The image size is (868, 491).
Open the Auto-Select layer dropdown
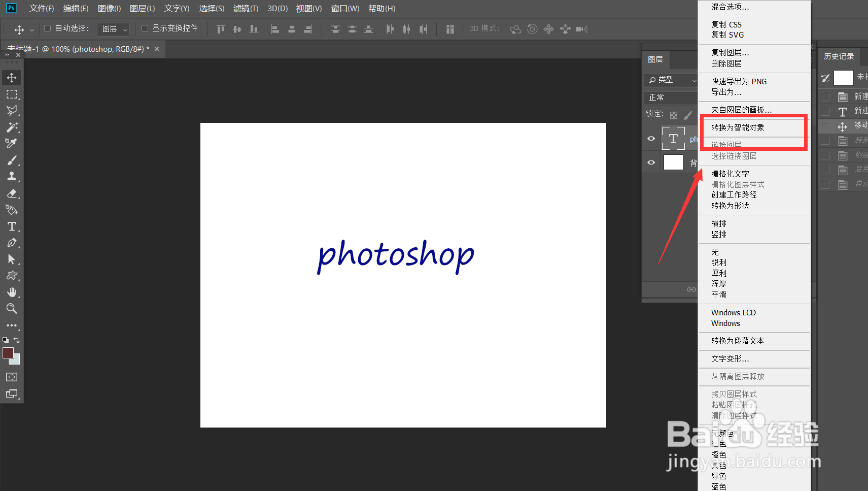coord(114,29)
